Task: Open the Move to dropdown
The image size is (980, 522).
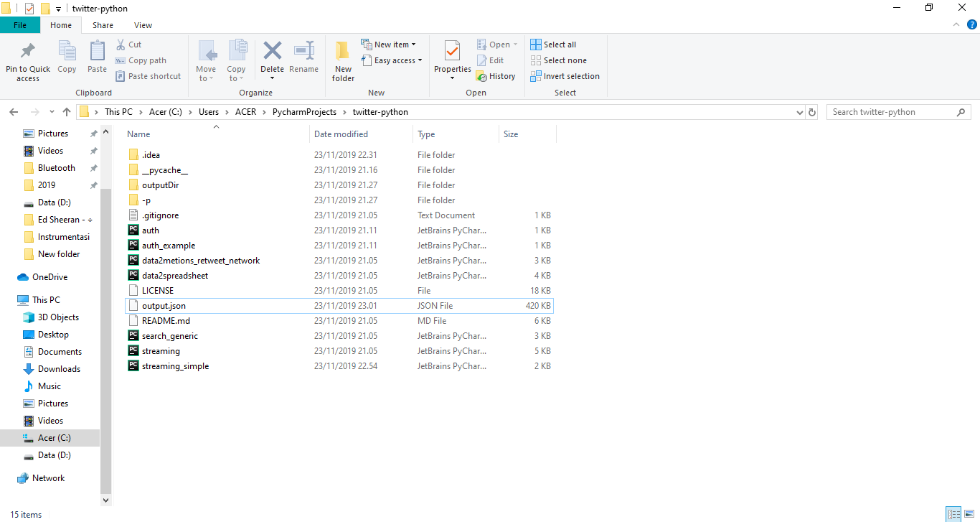Action: 206,61
